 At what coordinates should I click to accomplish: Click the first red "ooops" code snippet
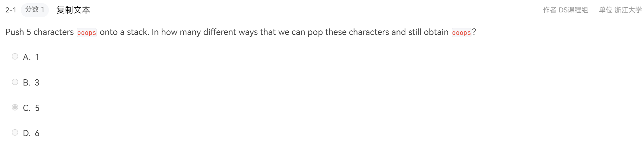(86, 33)
